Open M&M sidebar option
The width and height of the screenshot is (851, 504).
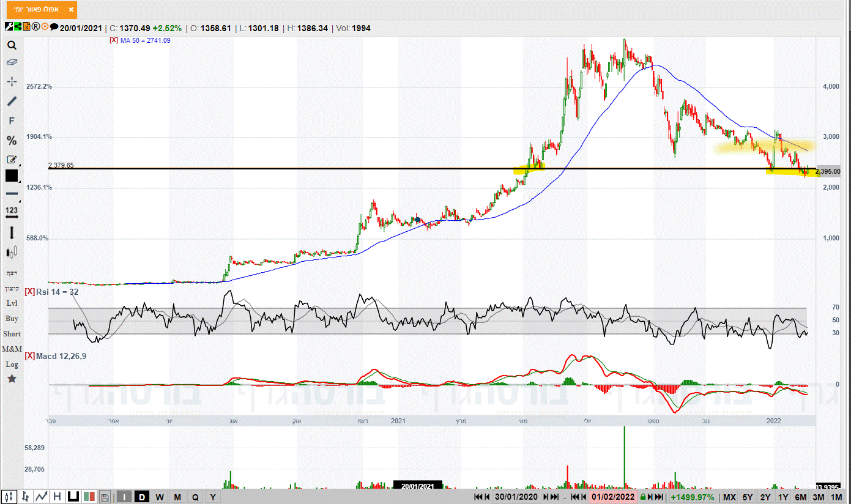[x=12, y=349]
